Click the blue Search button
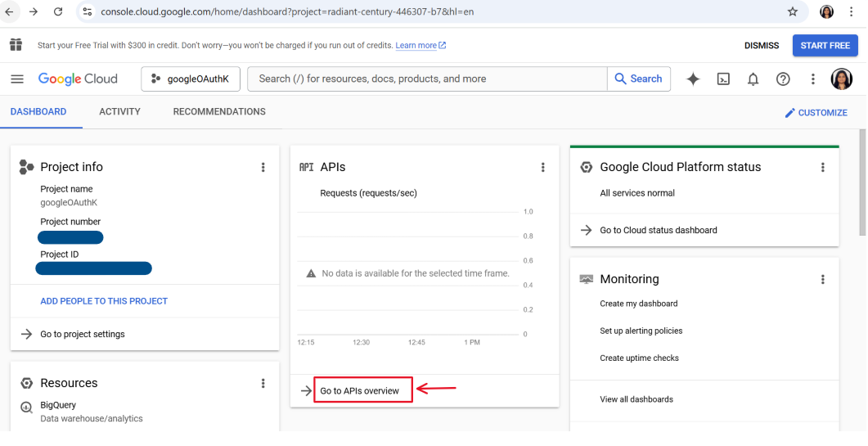Screen dimensions: 868x446 [x=639, y=79]
